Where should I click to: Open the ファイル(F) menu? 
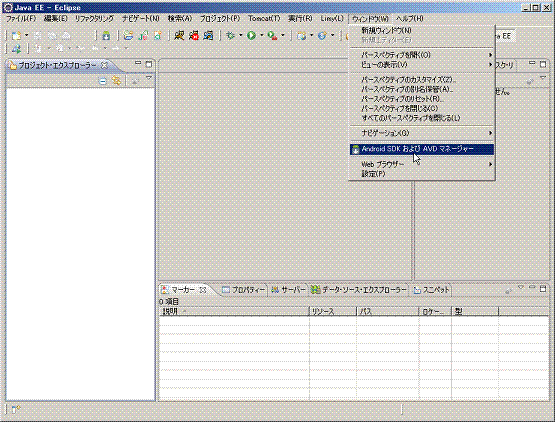[x=21, y=18]
